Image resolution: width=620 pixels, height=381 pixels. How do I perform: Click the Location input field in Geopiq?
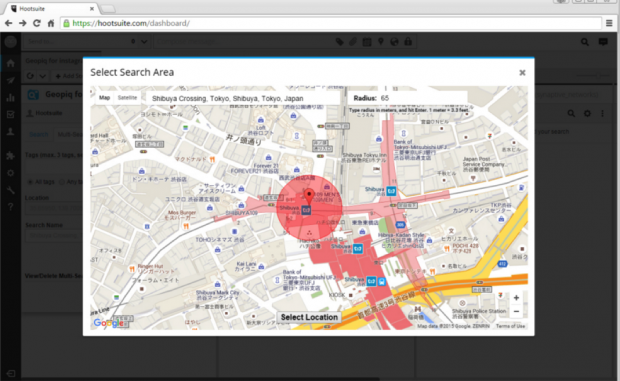click(x=54, y=208)
